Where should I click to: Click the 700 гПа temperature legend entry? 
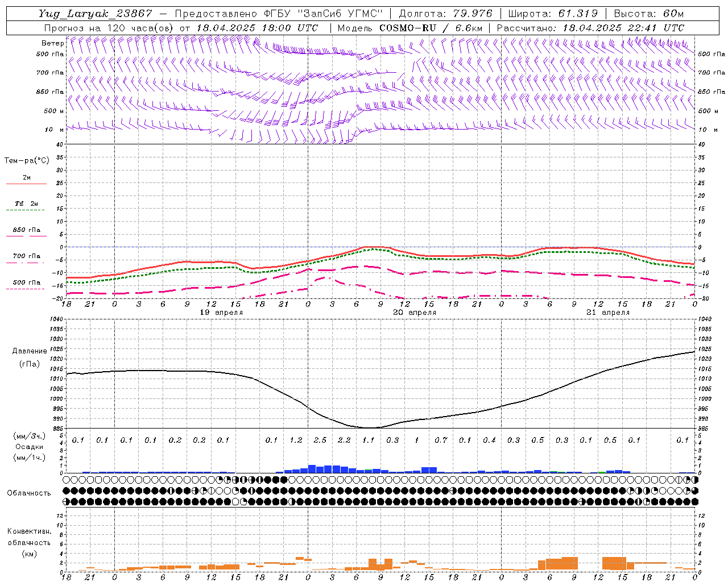[x=26, y=256]
